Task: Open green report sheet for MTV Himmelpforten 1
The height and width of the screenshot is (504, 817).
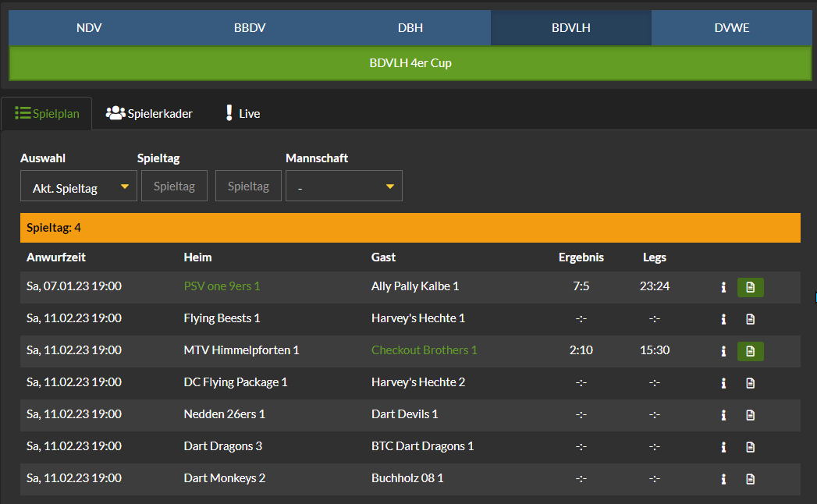Action: pos(751,351)
